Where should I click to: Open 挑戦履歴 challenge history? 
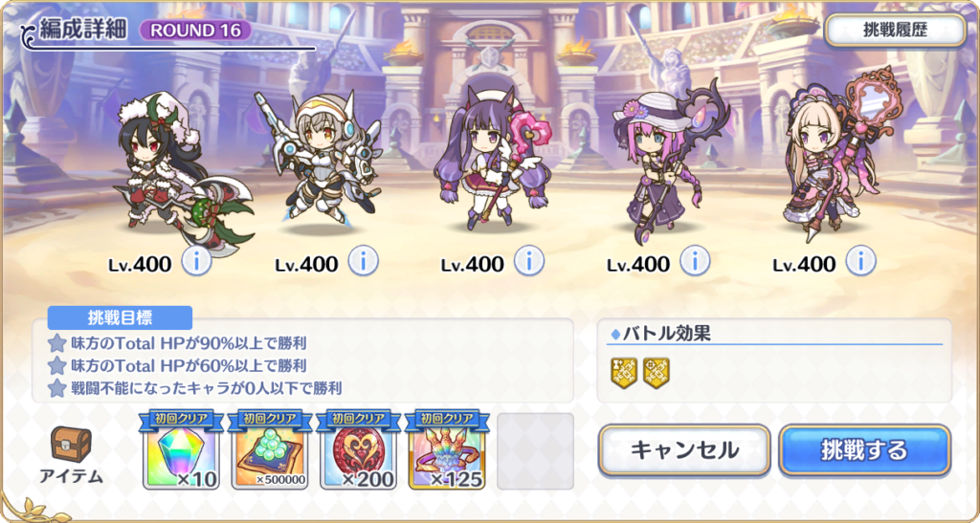pos(896,31)
